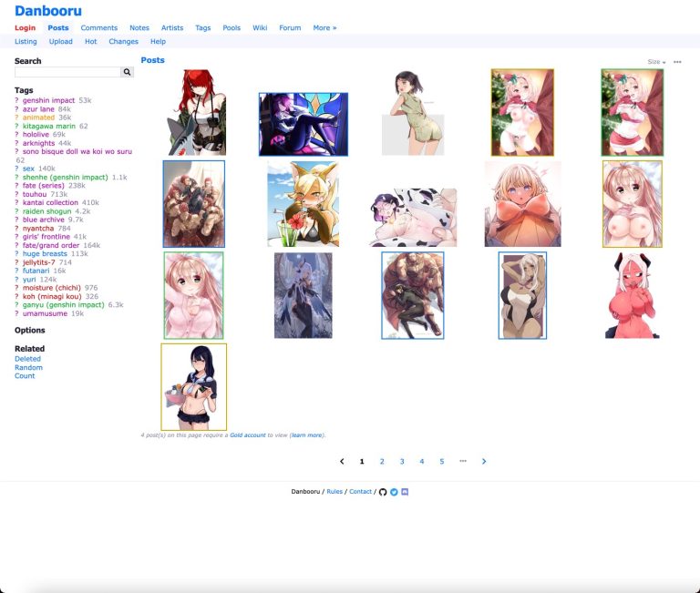700x593 pixels.
Task: Go to page 5
Action: [442, 461]
